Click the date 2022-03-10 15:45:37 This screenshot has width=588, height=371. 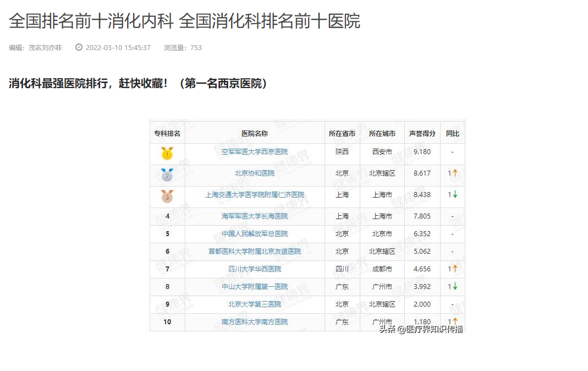click(x=118, y=48)
